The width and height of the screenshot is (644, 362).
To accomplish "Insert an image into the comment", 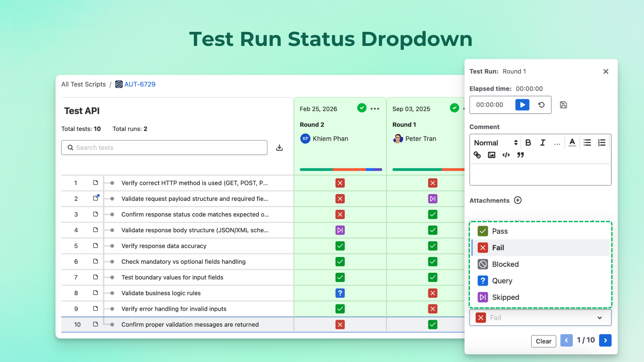I will [x=491, y=155].
